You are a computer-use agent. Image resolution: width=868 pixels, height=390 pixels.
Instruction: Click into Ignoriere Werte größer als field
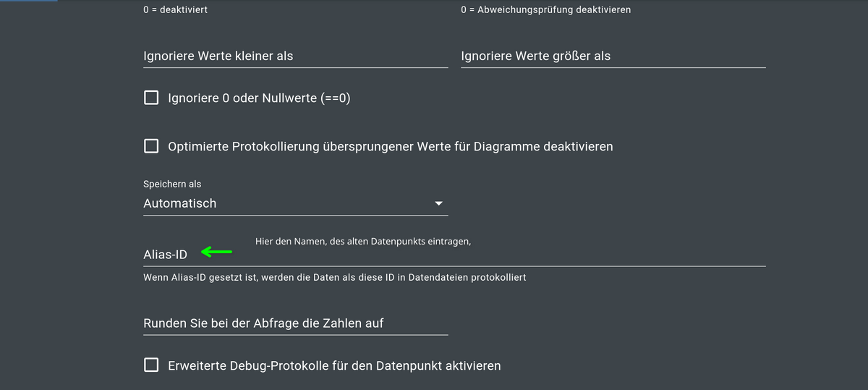coord(612,56)
